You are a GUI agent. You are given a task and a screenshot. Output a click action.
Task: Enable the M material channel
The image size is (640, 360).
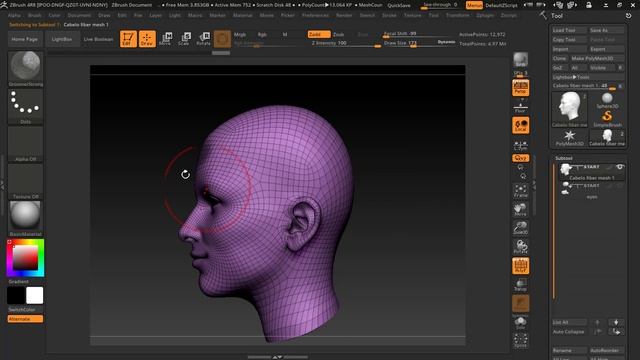point(285,35)
